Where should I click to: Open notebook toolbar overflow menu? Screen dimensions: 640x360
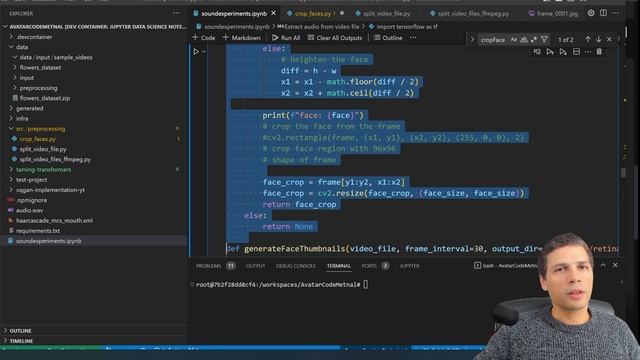pyautogui.click(x=413, y=38)
